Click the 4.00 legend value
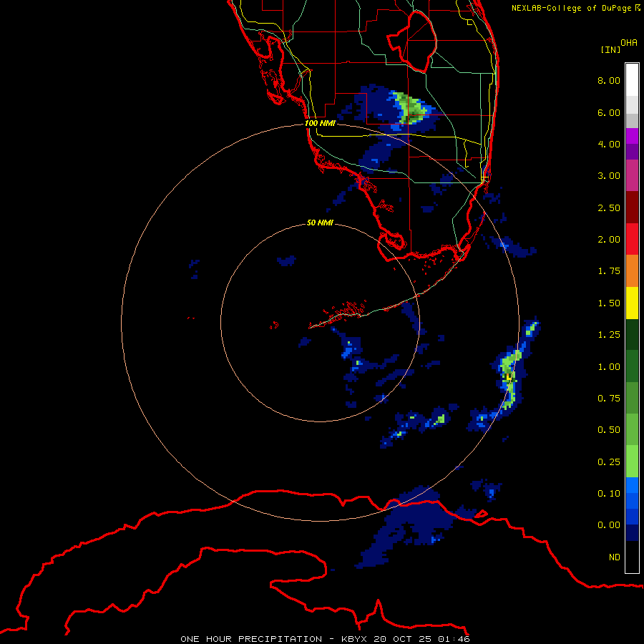644x644 pixels. pyautogui.click(x=609, y=144)
